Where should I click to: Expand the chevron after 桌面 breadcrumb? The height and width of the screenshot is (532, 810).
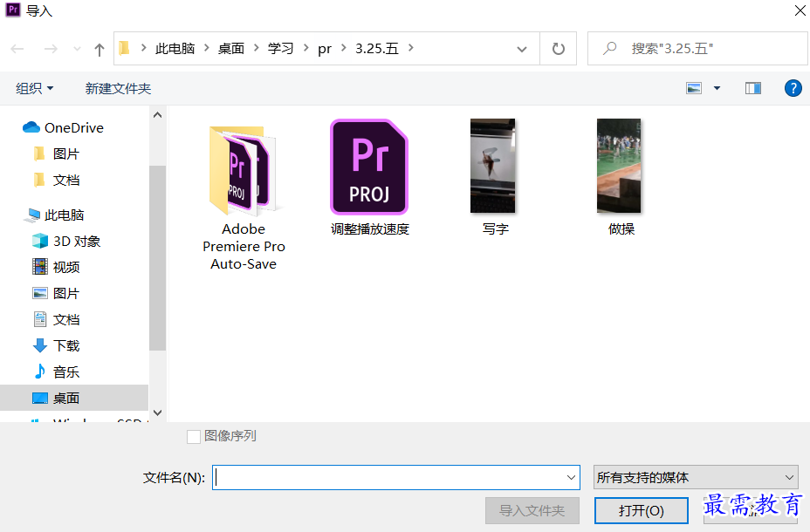[257, 48]
